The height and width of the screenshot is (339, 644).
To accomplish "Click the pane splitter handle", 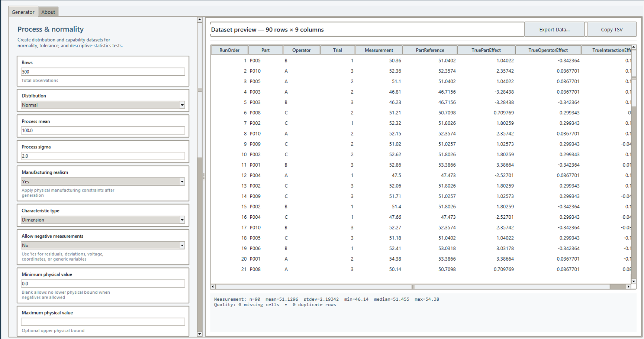I will click(x=204, y=177).
